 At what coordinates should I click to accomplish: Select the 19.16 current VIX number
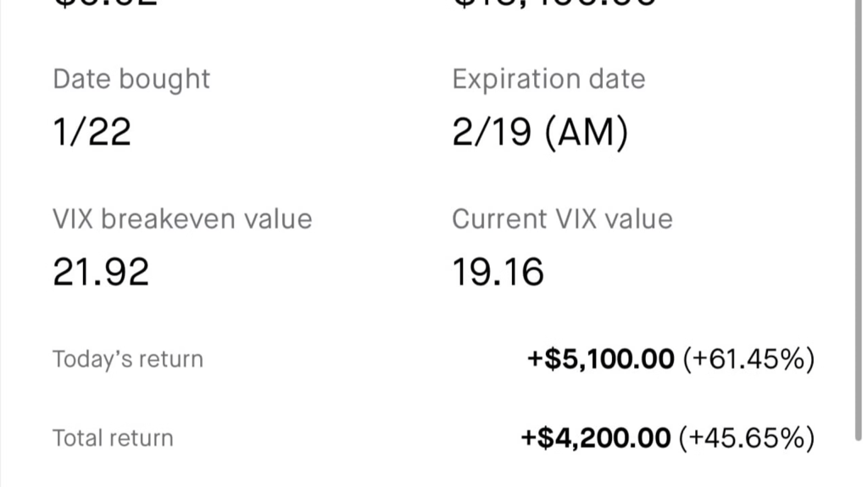coord(498,272)
